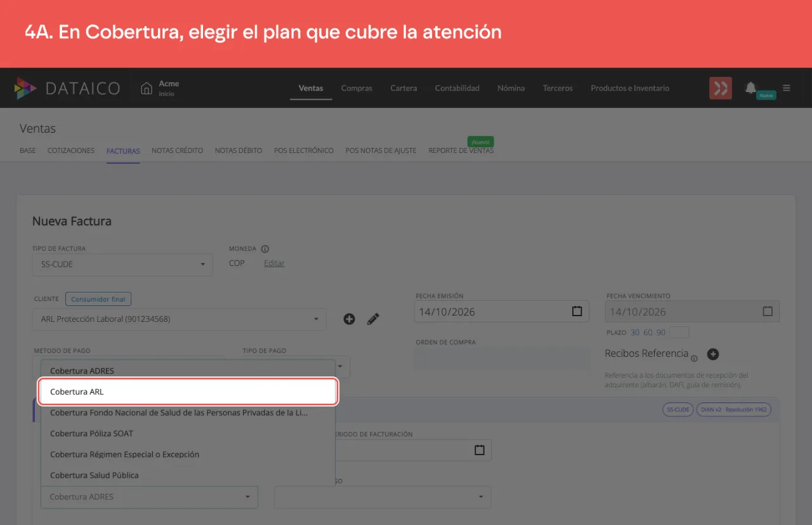The height and width of the screenshot is (525, 812).
Task: Open Fecha Vencimiento calendar icon
Action: click(768, 312)
